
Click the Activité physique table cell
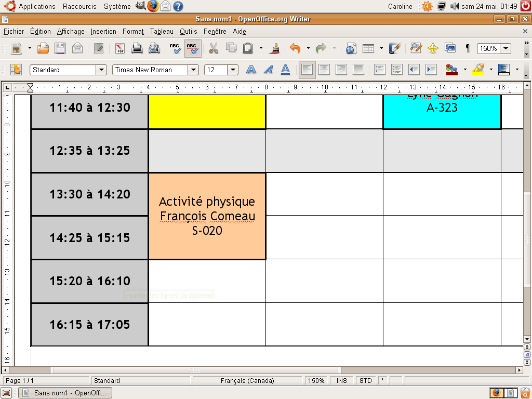pos(207,216)
